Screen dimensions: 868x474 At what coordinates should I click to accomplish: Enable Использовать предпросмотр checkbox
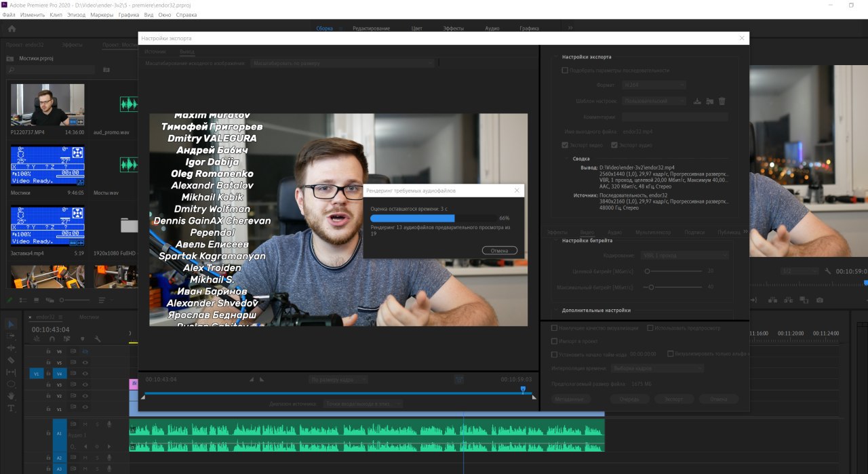point(650,328)
